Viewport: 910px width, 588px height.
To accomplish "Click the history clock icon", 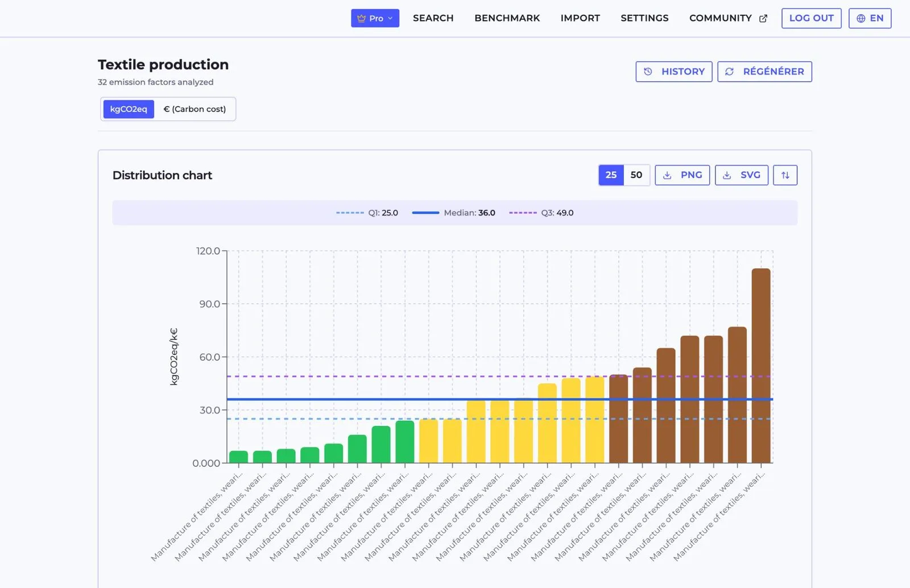I will [x=648, y=72].
